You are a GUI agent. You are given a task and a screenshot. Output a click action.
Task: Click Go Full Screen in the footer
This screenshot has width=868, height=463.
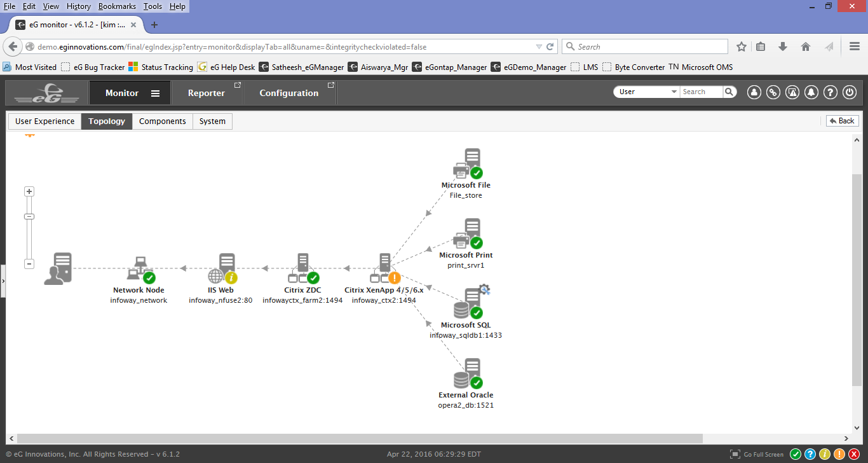tap(757, 454)
